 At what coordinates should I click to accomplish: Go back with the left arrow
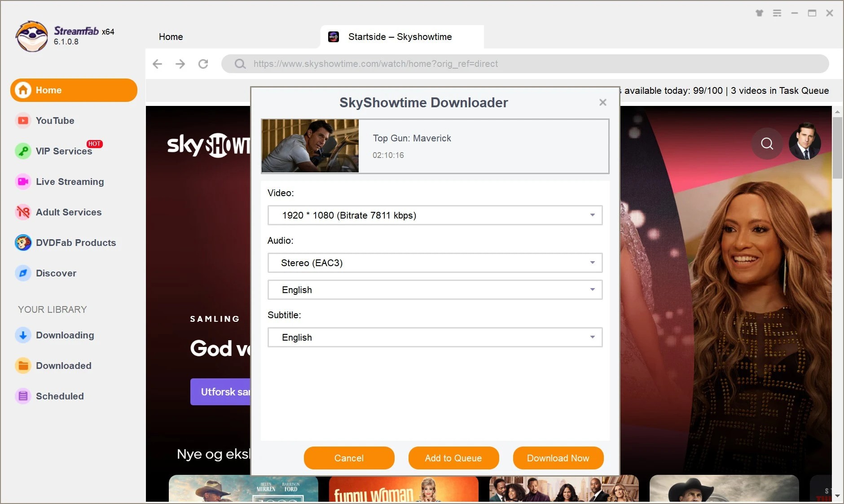click(x=157, y=64)
